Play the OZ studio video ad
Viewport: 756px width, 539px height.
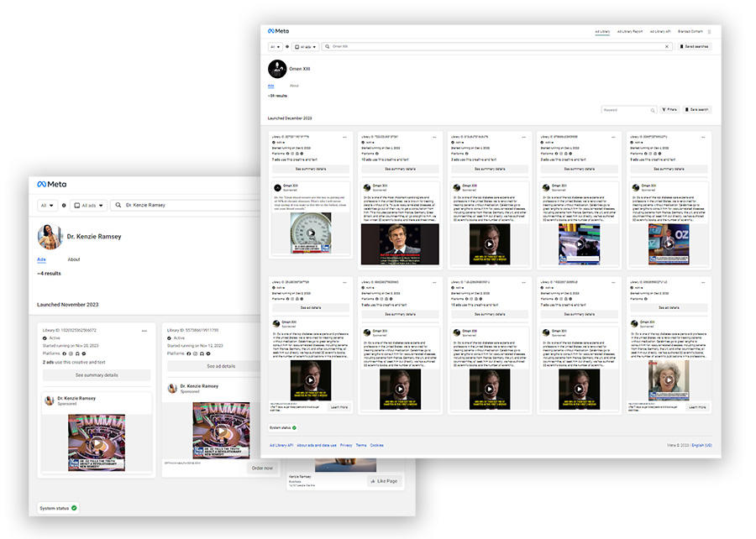669,243
